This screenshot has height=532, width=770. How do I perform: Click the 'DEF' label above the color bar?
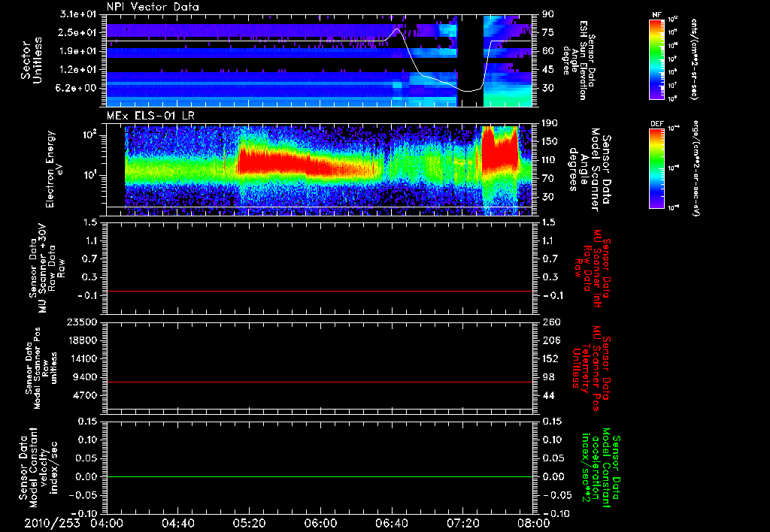(657, 124)
